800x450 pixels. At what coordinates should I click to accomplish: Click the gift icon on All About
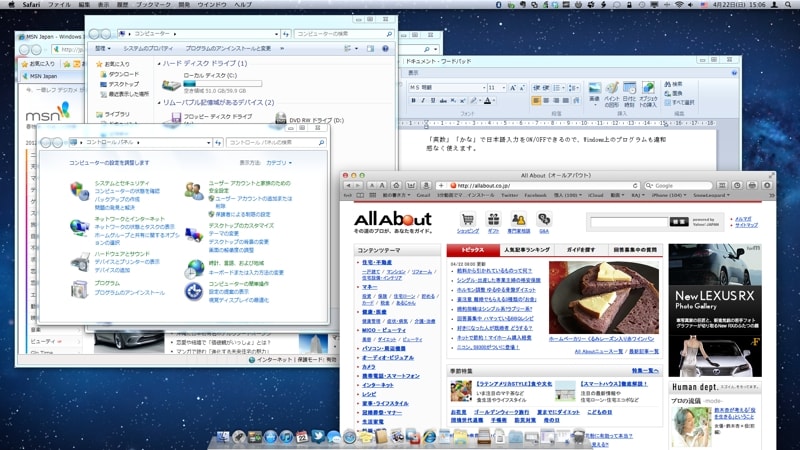pos(493,219)
